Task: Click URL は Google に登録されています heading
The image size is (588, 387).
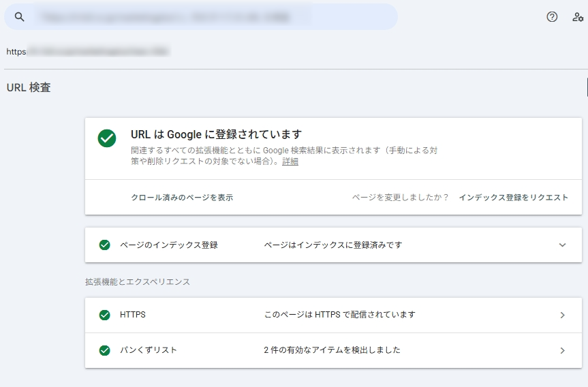Action: click(x=217, y=134)
